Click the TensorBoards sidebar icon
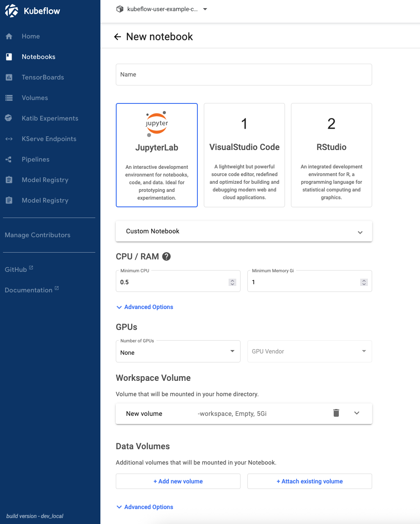Image resolution: width=420 pixels, height=524 pixels. (x=9, y=77)
